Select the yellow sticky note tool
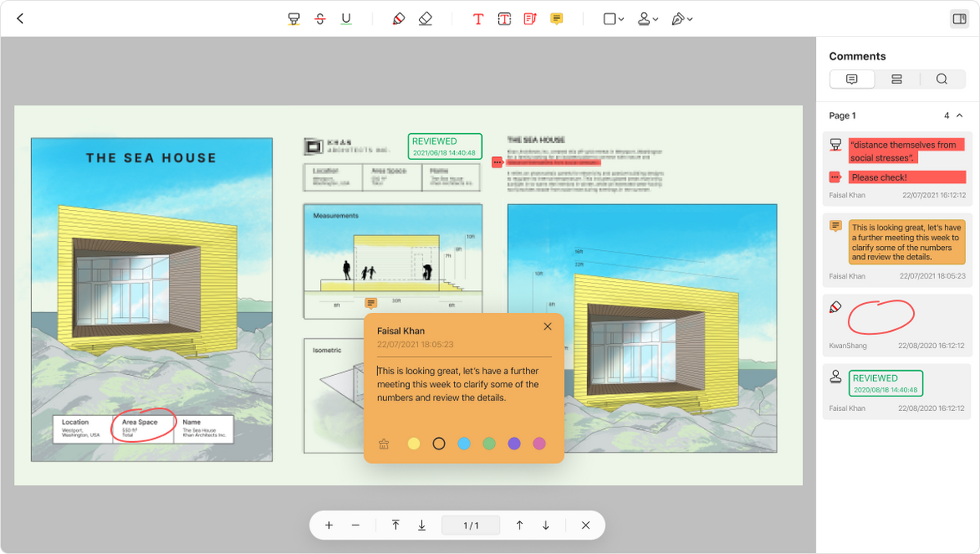The width and height of the screenshot is (980, 554). (x=556, y=19)
